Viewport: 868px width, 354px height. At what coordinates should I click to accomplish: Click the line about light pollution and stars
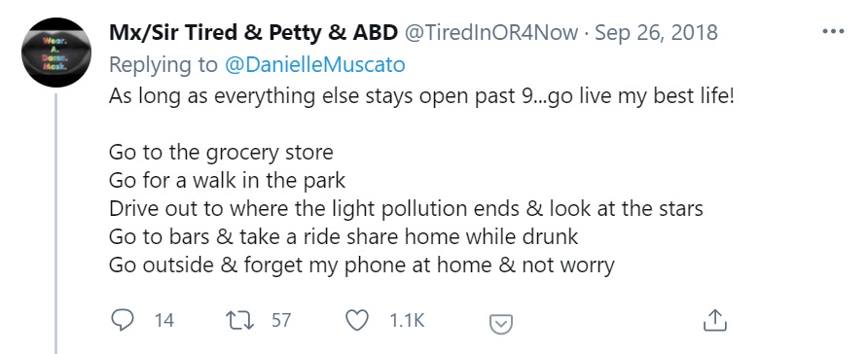(406, 209)
